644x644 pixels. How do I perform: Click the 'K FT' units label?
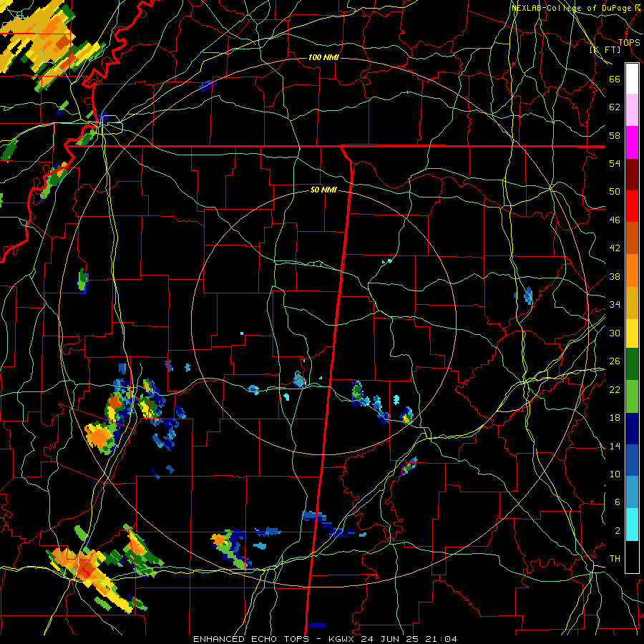click(x=605, y=49)
